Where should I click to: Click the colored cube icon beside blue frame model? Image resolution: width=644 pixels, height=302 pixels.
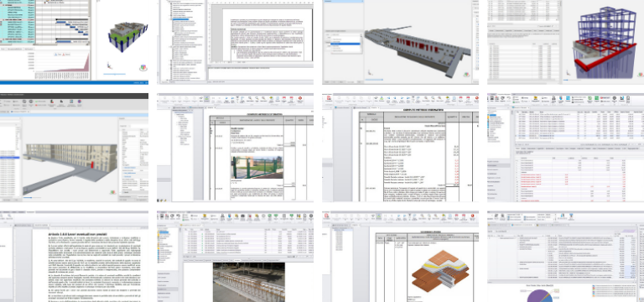pos(641,75)
